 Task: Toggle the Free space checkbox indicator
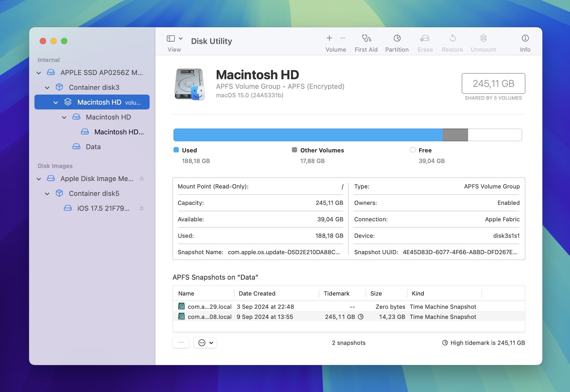tap(412, 150)
